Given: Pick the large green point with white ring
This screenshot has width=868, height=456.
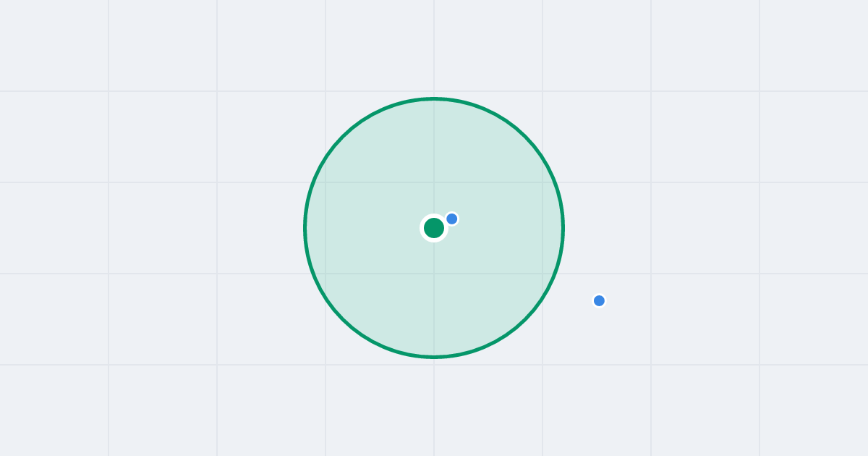Looking at the screenshot, I should 434,228.
